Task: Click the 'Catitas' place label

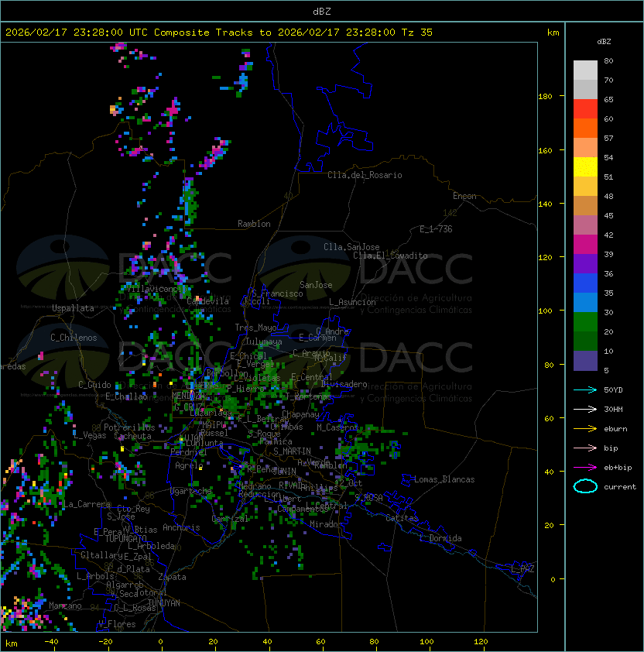Action: (x=402, y=518)
